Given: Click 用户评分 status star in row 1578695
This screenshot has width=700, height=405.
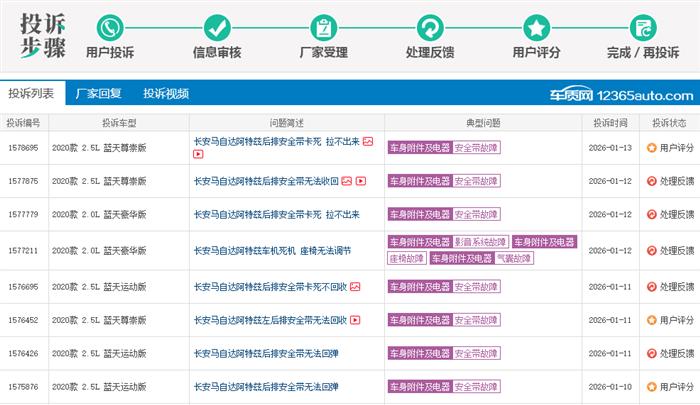Looking at the screenshot, I should (652, 147).
